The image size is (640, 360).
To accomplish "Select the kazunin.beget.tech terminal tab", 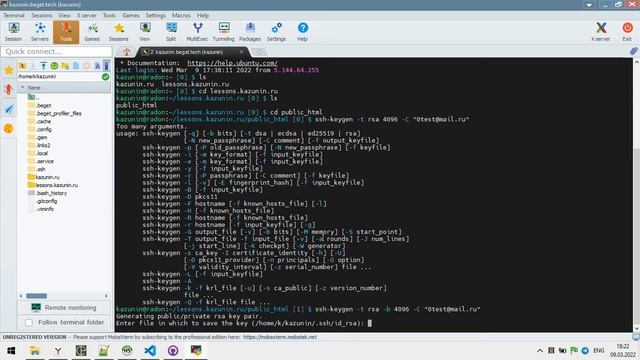I will click(186, 52).
